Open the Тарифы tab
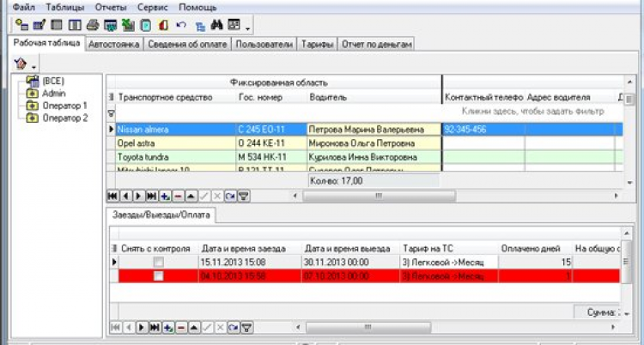Image resolution: width=644 pixels, height=345 pixels. (x=318, y=43)
